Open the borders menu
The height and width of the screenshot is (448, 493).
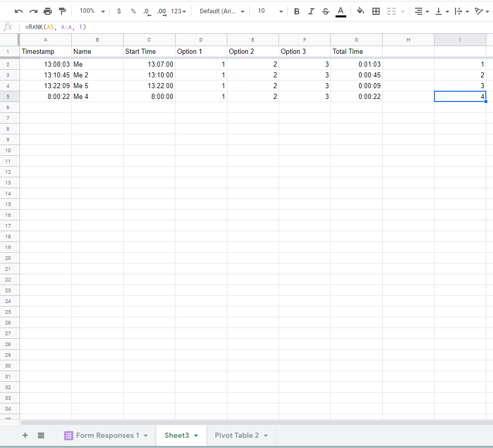click(x=376, y=11)
